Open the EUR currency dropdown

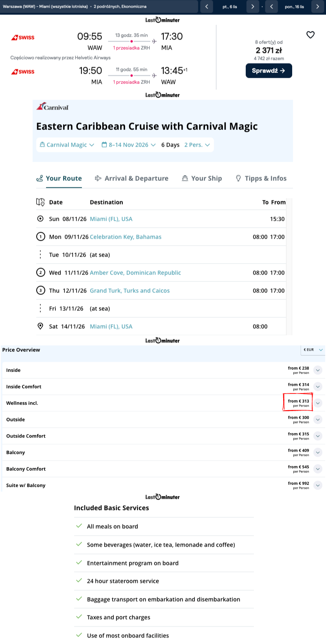(x=313, y=350)
